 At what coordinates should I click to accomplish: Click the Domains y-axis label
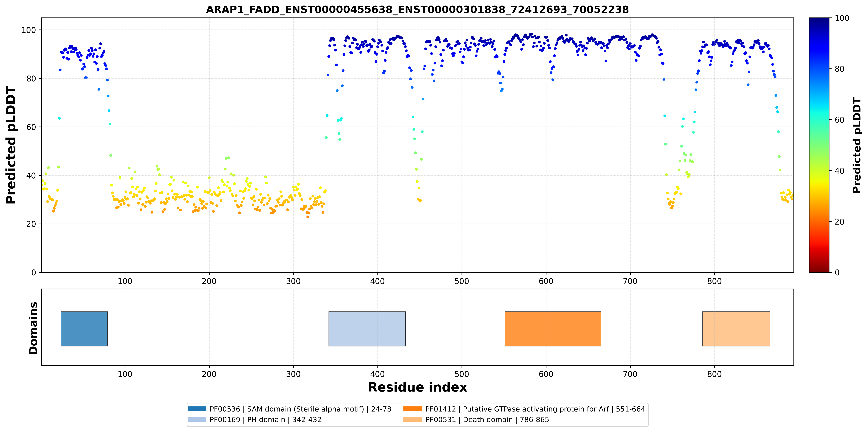click(x=33, y=328)
